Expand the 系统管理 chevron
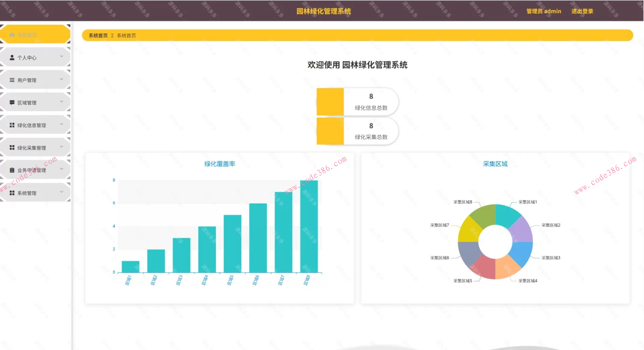The image size is (644, 350). tap(61, 192)
